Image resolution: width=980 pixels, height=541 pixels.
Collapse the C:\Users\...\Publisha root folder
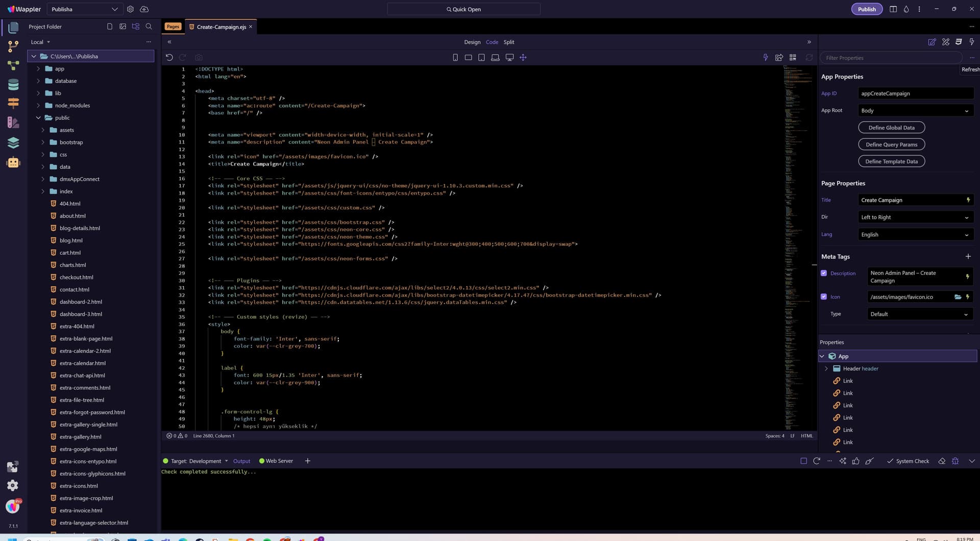click(x=34, y=57)
